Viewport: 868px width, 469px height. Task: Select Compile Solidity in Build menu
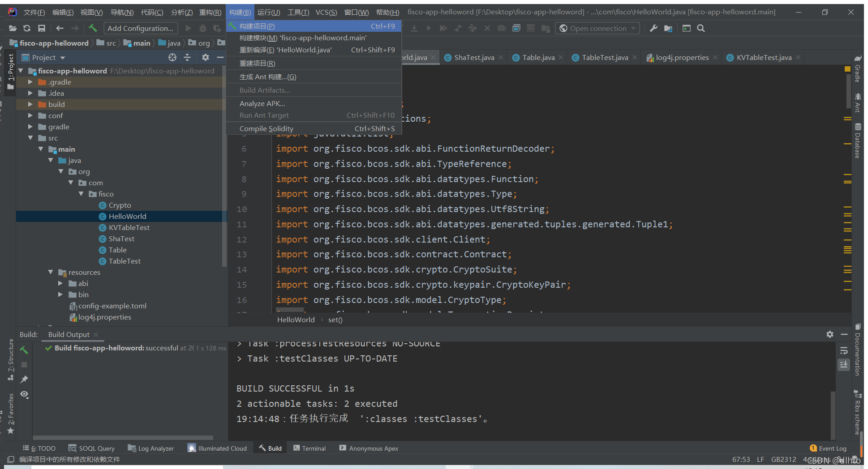click(314, 129)
